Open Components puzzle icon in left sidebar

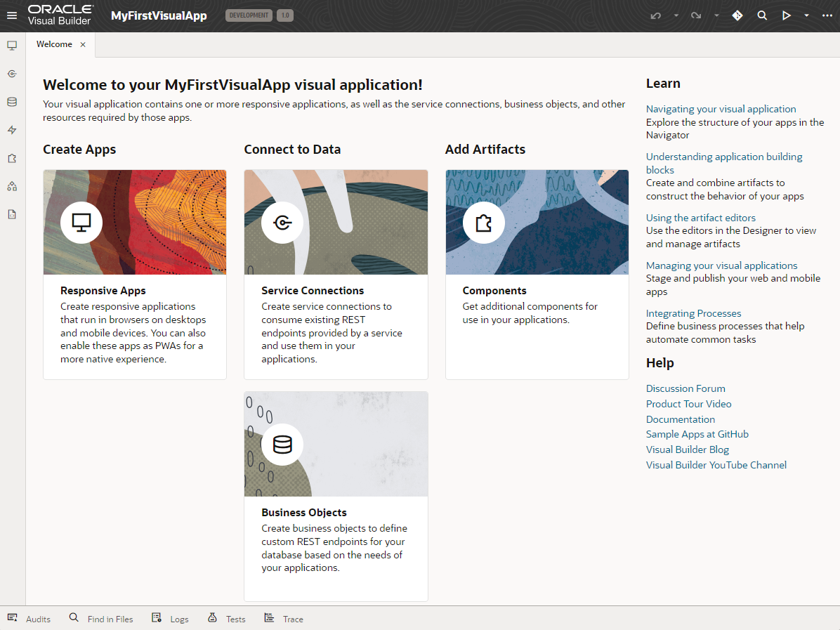click(12, 158)
